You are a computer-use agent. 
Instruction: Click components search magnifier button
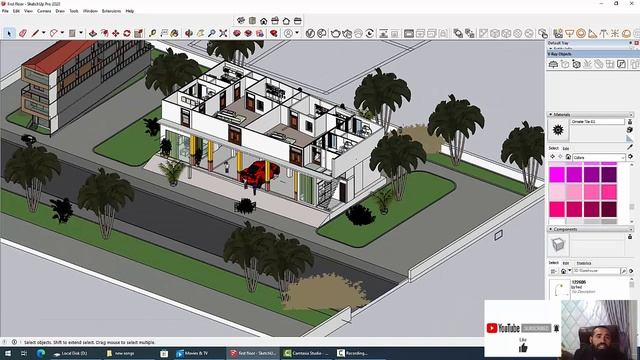(x=624, y=271)
